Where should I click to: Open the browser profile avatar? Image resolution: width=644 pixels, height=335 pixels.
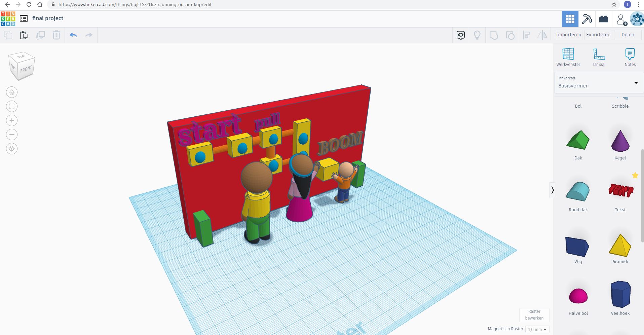click(627, 4)
